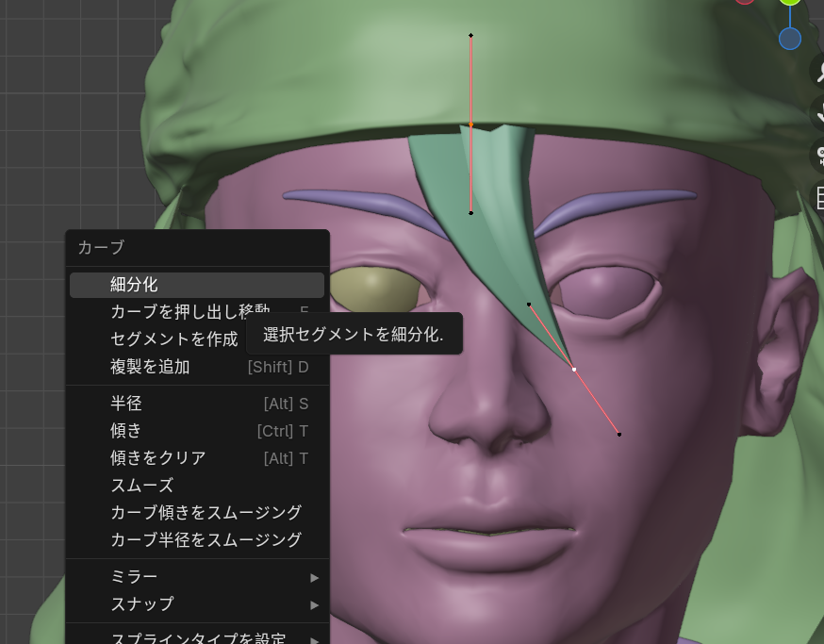The height and width of the screenshot is (644, 824).
Task: Choose 傾き menu entry
Action: click(x=197, y=431)
